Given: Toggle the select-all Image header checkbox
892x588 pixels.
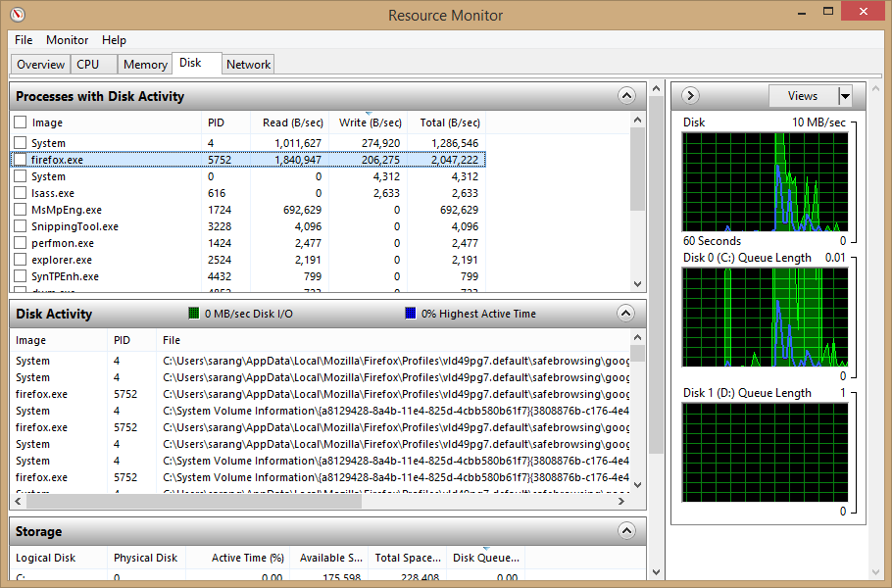Looking at the screenshot, I should click(x=20, y=122).
